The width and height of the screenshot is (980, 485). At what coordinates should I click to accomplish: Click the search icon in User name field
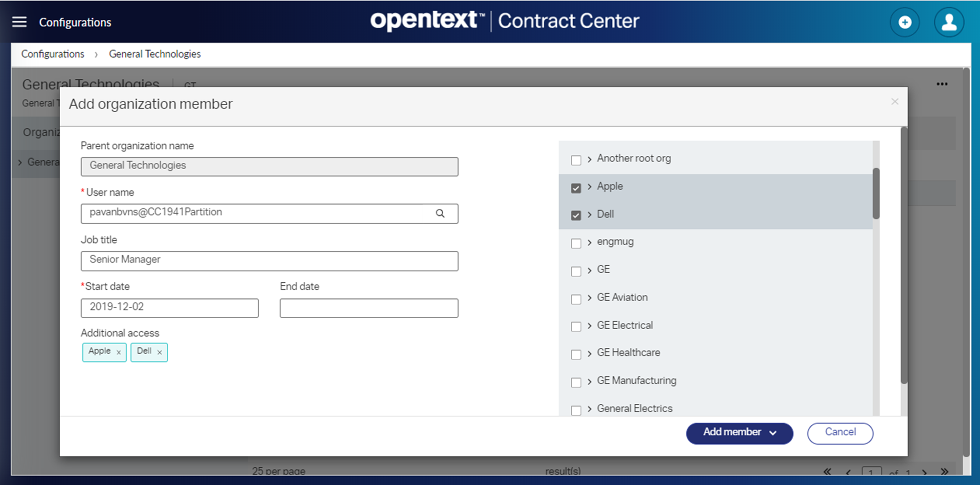pos(440,213)
